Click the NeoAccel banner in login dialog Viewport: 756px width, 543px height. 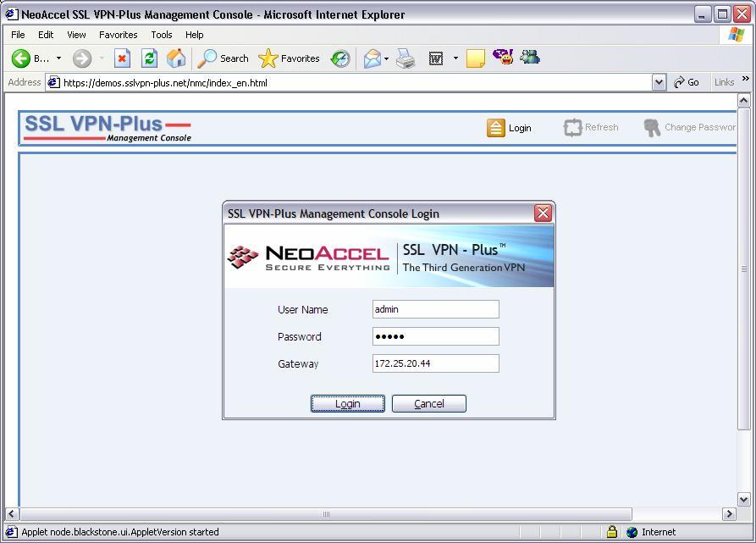pos(389,257)
